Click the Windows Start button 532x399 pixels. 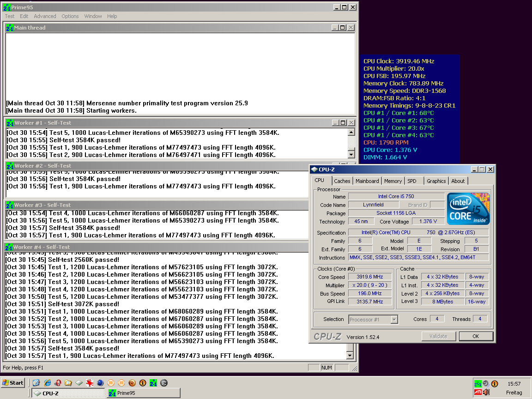click(x=13, y=383)
